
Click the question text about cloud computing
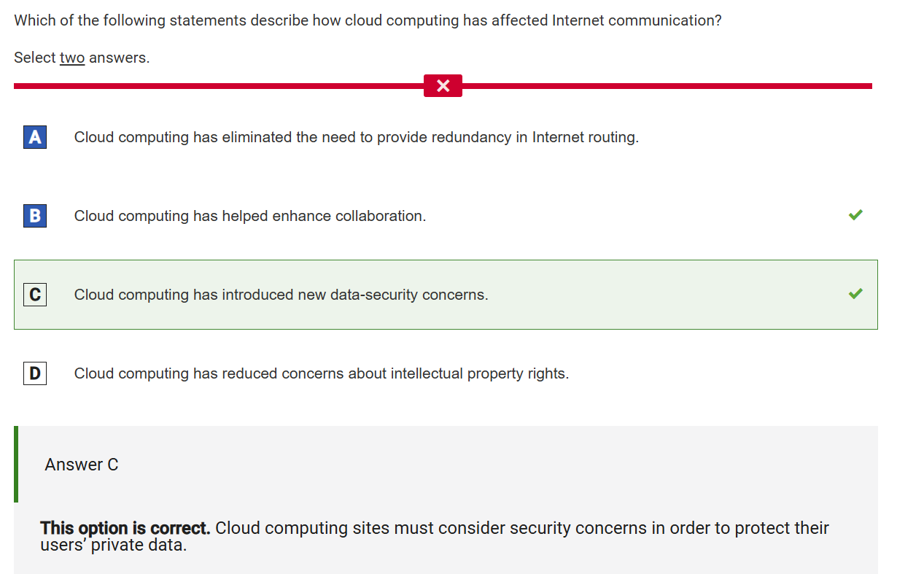point(368,20)
